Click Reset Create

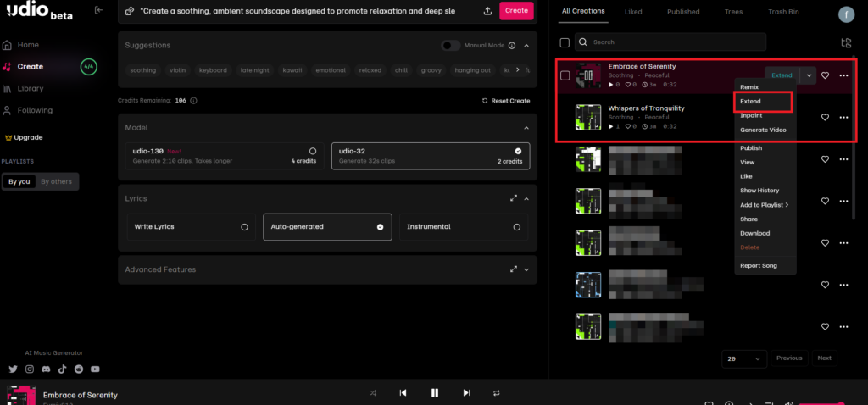click(x=506, y=101)
